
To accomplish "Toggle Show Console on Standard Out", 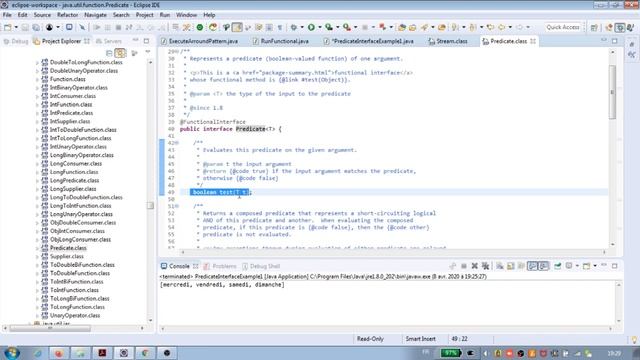I will tap(532, 266).
